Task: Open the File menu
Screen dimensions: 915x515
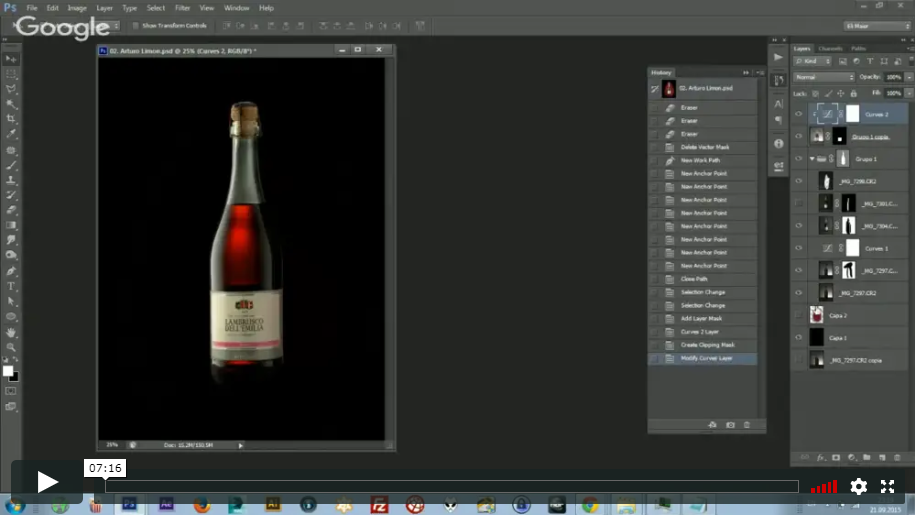Action: [32, 8]
